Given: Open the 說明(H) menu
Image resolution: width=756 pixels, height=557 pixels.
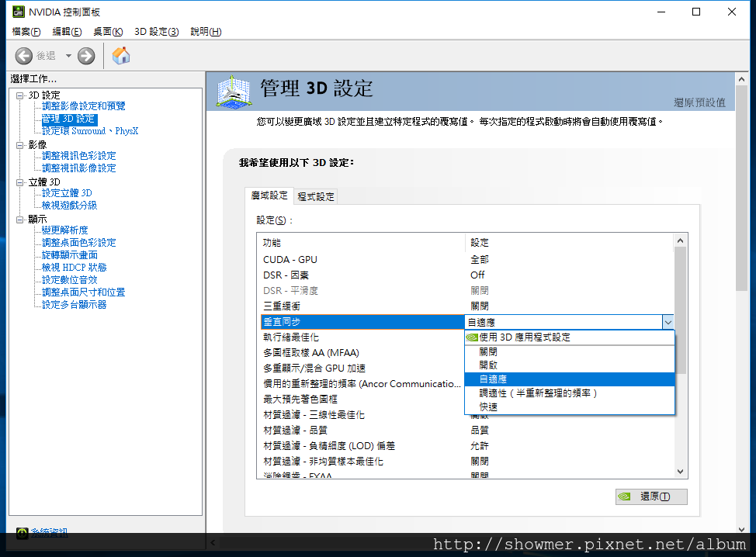Looking at the screenshot, I should (x=206, y=31).
